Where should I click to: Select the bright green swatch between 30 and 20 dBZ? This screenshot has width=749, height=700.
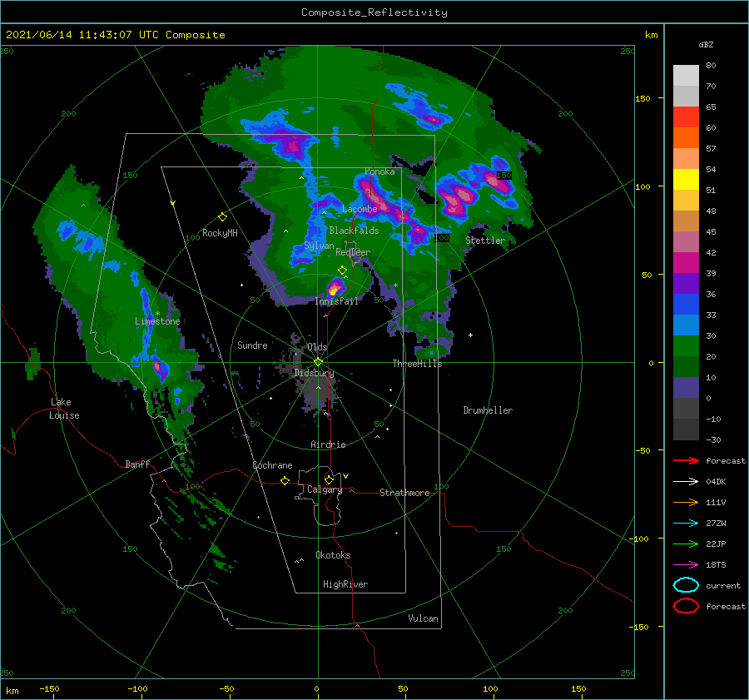pos(686,346)
